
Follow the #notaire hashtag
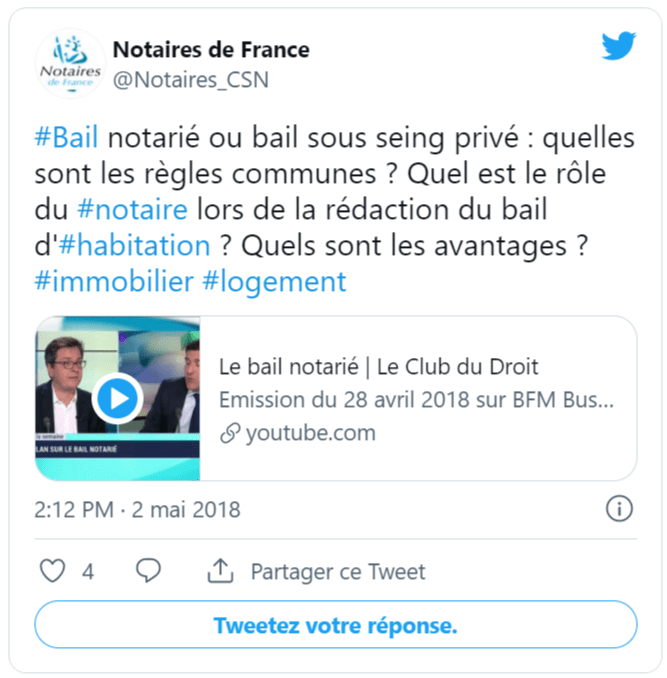click(132, 209)
